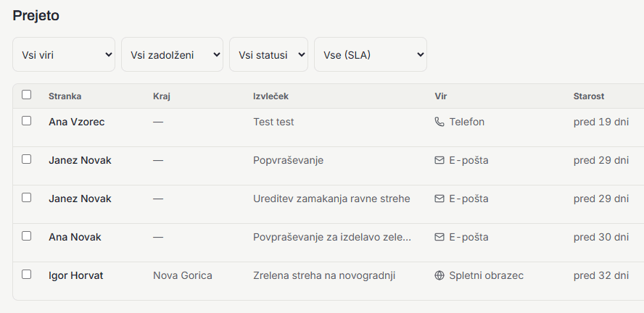Expand the Vsi zadolženi dropdown
The image size is (644, 313).
click(172, 54)
